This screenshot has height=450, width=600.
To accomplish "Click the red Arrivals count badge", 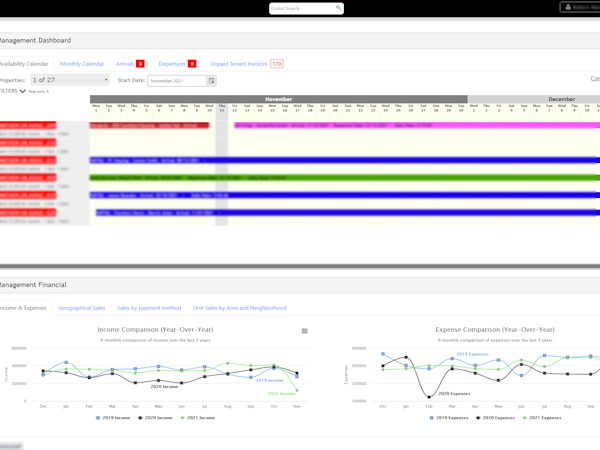I will tap(140, 64).
